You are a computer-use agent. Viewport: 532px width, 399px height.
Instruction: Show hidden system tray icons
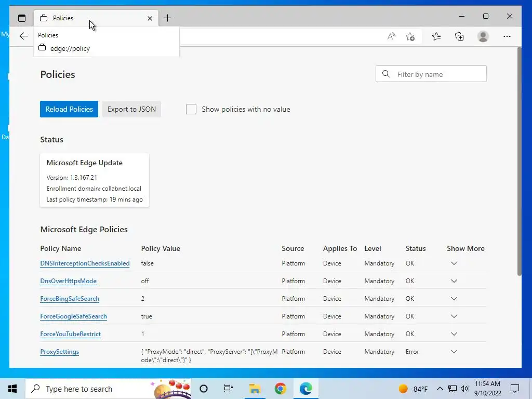tap(440, 389)
